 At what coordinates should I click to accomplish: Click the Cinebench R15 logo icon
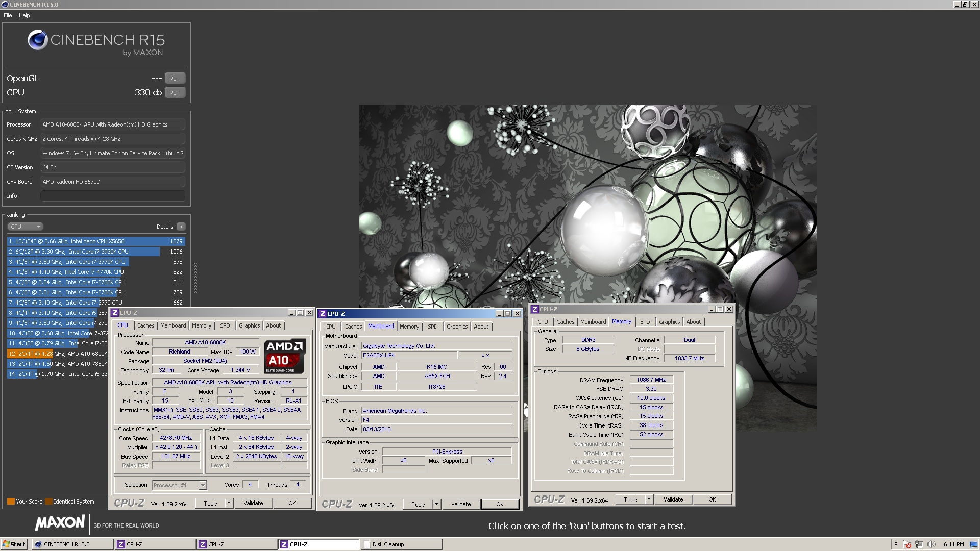click(x=38, y=40)
